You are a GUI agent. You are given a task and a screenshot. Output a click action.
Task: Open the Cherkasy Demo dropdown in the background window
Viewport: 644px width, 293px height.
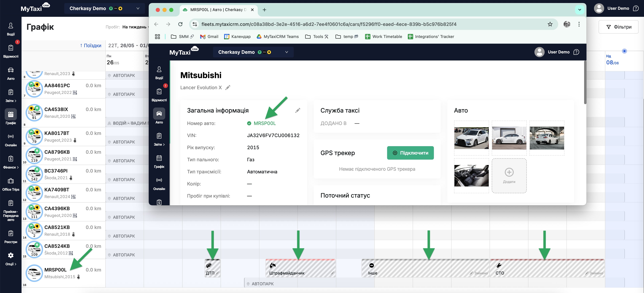(x=104, y=9)
